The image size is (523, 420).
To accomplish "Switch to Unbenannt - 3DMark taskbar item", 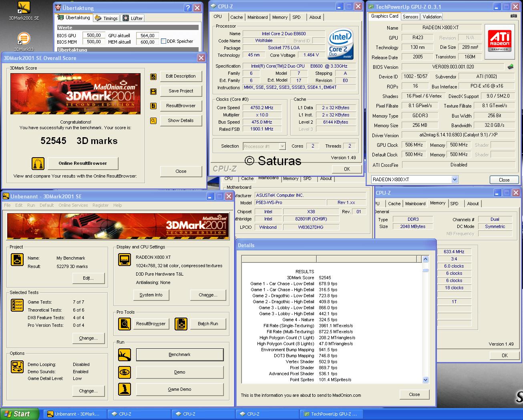I will click(x=75, y=414).
